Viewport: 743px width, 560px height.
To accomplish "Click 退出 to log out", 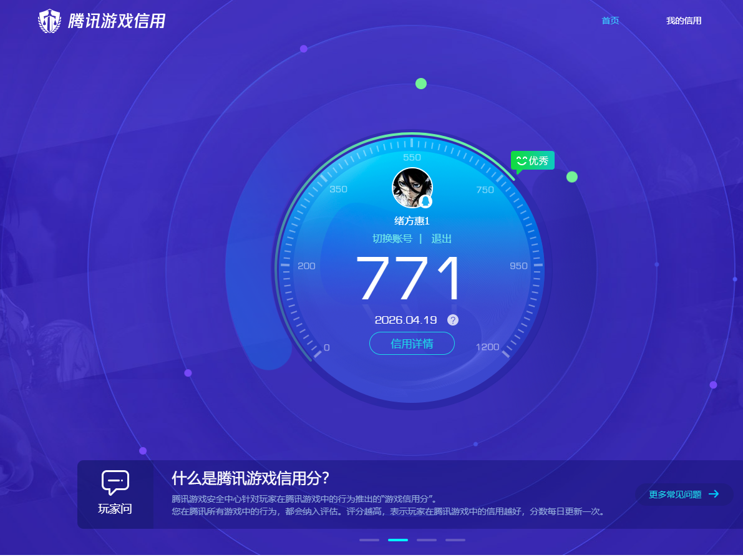I will coord(441,239).
